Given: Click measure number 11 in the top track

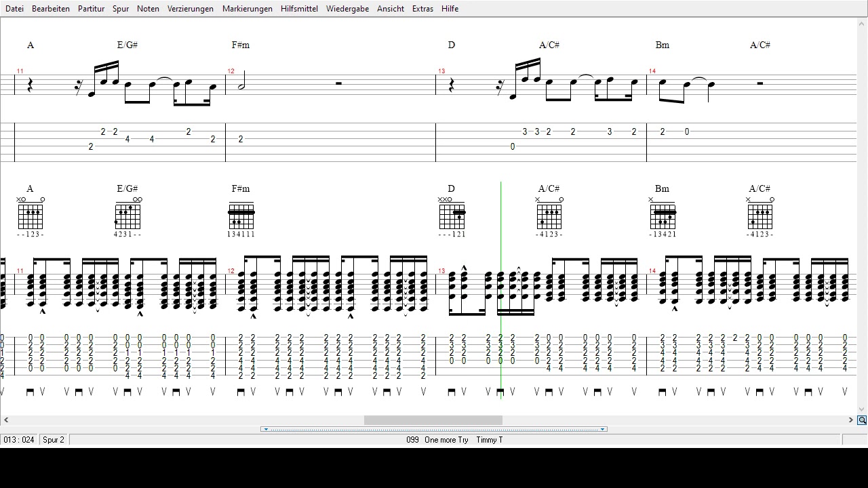Looking at the screenshot, I should pos(20,71).
